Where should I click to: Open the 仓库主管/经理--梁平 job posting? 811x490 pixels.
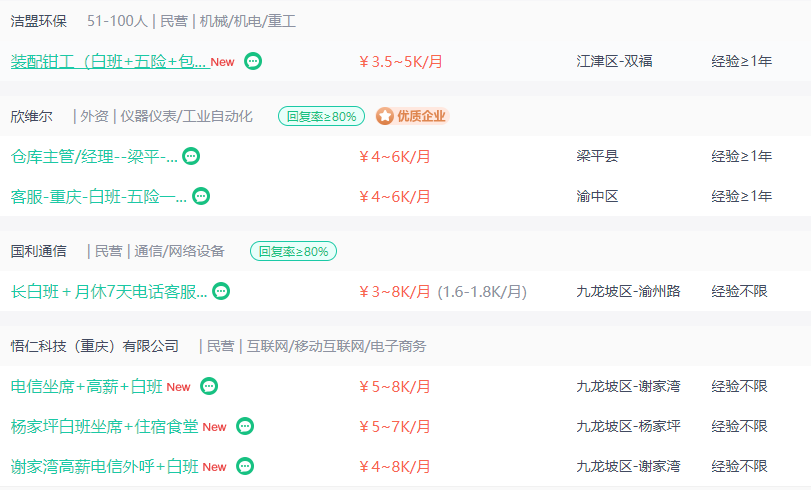(x=94, y=156)
